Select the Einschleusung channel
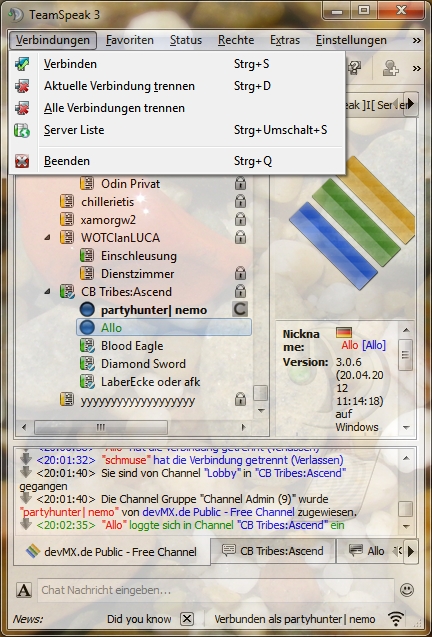Screen dimensions: 432x637 [x=139, y=256]
